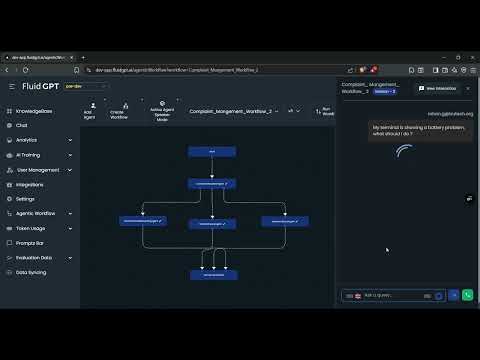
Task: Click the User Management sidebar item
Action: point(38,170)
